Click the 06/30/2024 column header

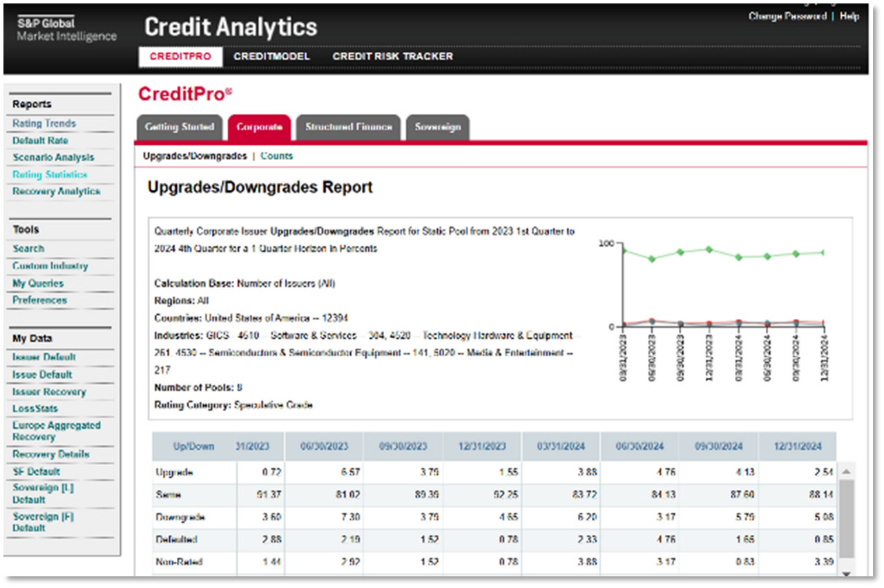640,447
